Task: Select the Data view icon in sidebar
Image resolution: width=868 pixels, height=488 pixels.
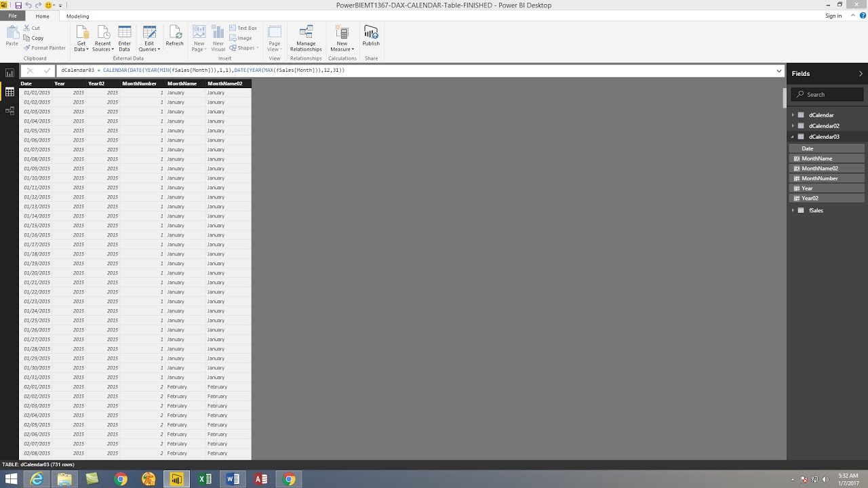Action: 9,92
